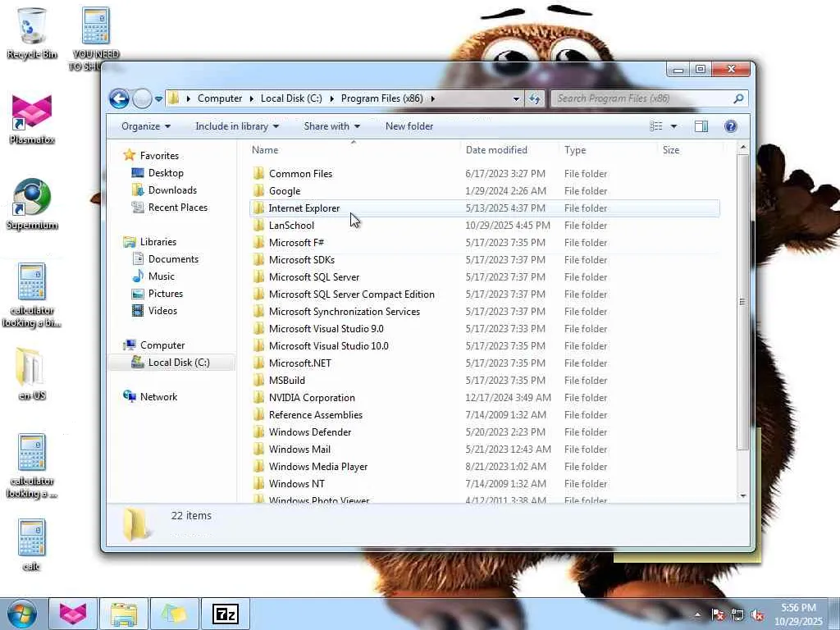840x630 pixels.
Task: Click the search magnifier icon
Action: (x=739, y=98)
